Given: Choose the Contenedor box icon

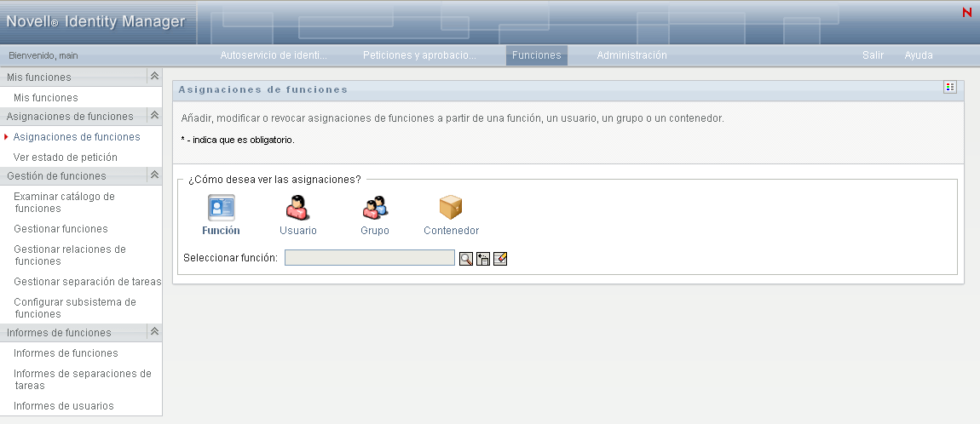Looking at the screenshot, I should (x=451, y=207).
